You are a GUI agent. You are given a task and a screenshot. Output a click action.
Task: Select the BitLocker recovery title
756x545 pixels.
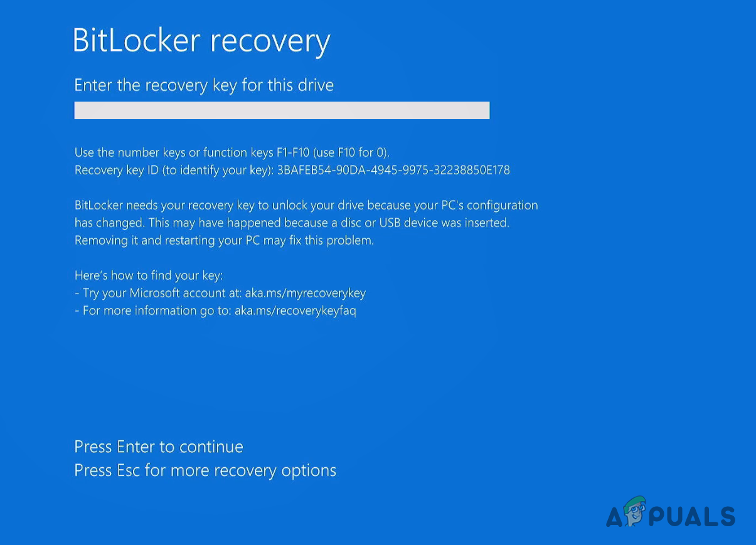(x=202, y=40)
